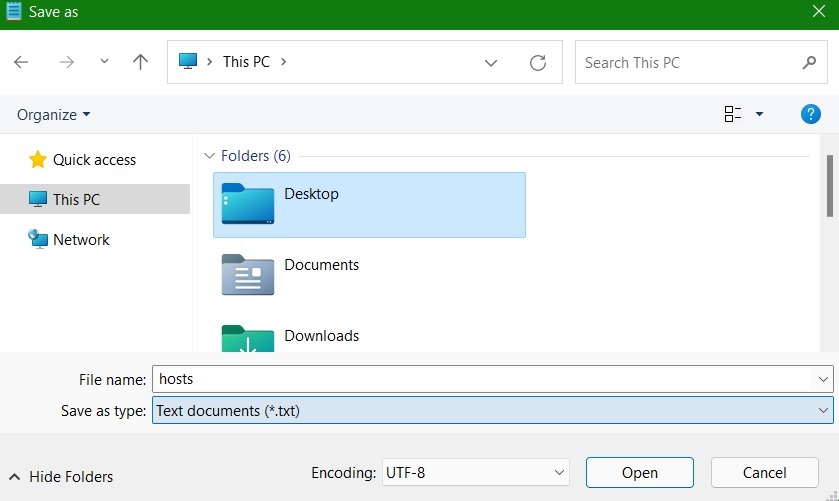The height and width of the screenshot is (501, 839).
Task: Click into the File name field
Action: click(483, 379)
